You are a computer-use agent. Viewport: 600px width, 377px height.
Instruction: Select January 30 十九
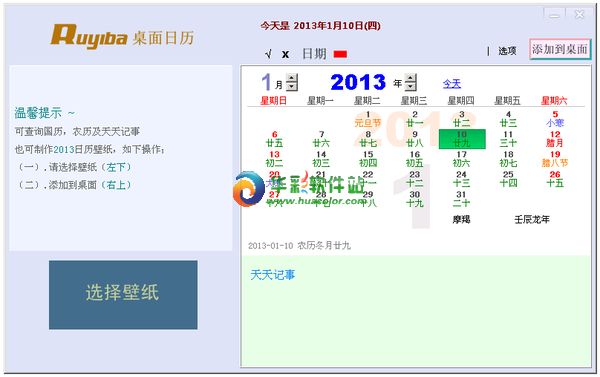[x=415, y=199]
